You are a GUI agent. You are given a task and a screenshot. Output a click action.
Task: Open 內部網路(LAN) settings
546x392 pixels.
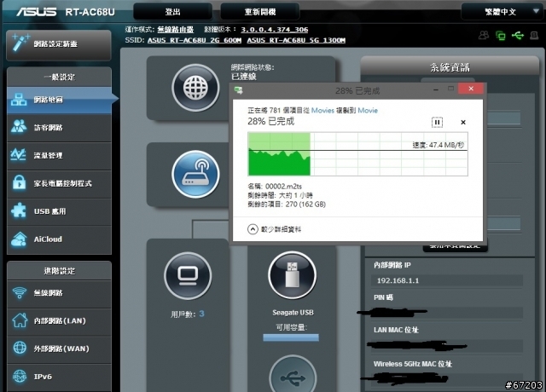point(59,320)
